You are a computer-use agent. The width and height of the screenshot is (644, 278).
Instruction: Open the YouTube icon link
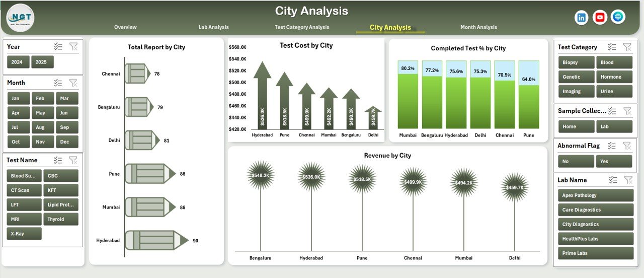[x=600, y=18]
